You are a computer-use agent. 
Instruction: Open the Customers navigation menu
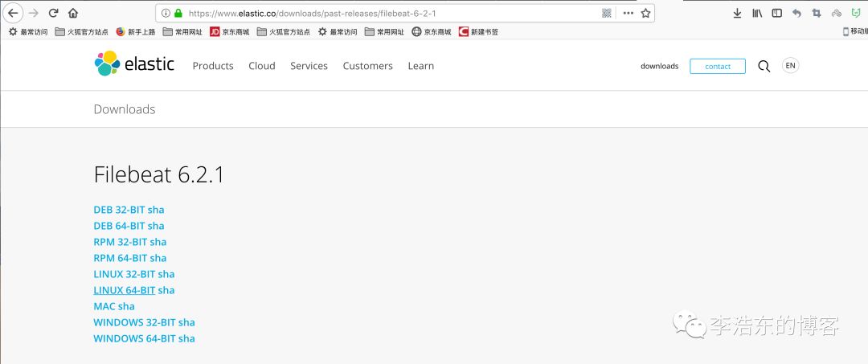(367, 66)
